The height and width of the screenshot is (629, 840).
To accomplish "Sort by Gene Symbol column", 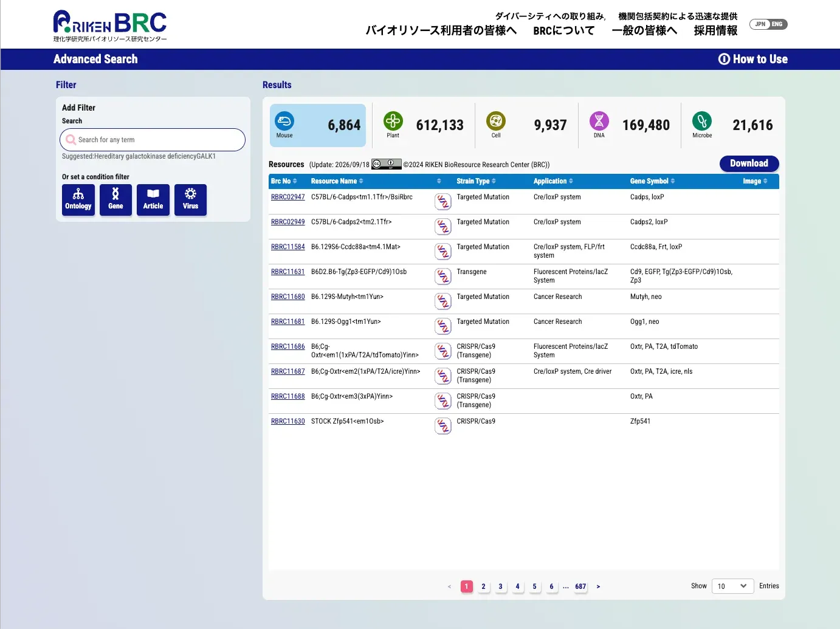I will pos(653,181).
